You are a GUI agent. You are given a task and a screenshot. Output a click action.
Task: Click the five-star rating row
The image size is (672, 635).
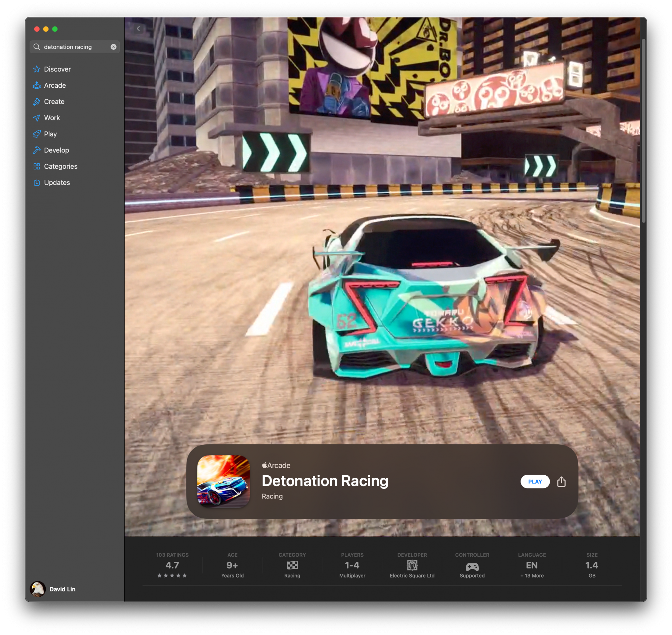[x=172, y=576]
